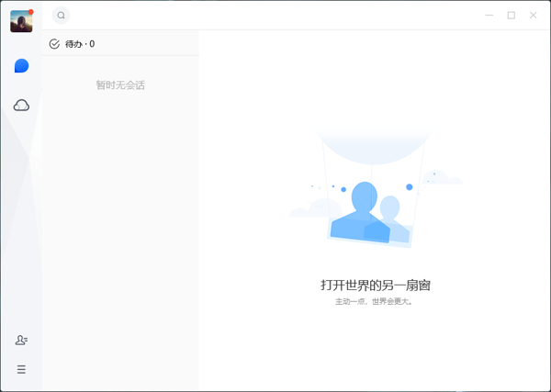551x392 pixels.
Task: Click the headline 打开世界的另一扇窗
Action: pos(375,286)
